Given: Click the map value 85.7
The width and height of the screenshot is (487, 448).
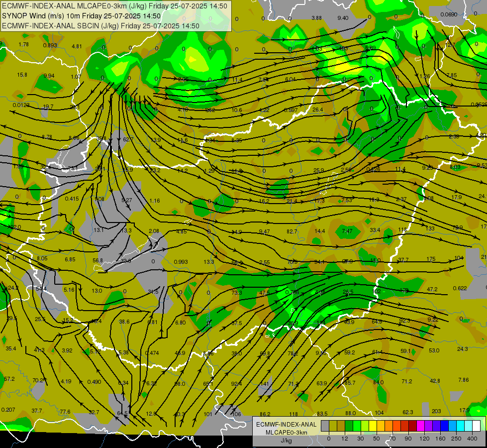Looking at the screenshot, I should coord(350,383).
